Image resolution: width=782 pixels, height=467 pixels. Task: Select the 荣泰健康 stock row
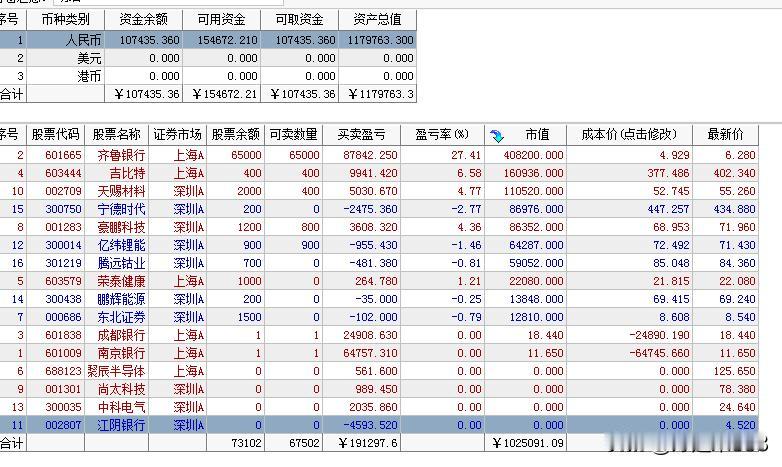[x=379, y=281]
